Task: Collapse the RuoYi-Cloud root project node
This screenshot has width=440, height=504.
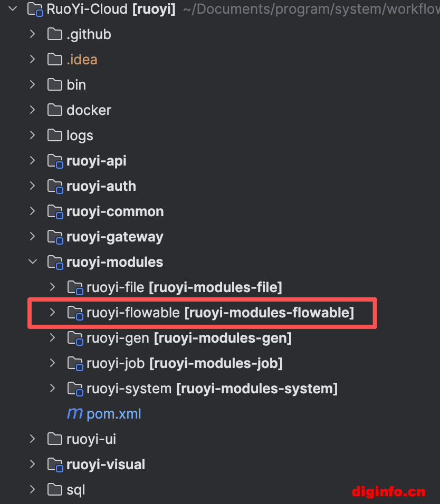Action: pyautogui.click(x=13, y=8)
